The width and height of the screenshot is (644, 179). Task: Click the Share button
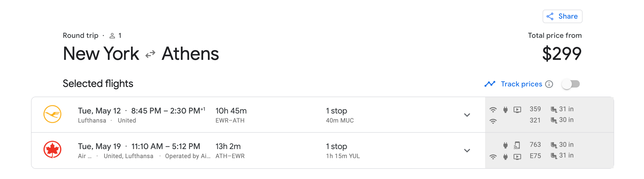pos(562,16)
